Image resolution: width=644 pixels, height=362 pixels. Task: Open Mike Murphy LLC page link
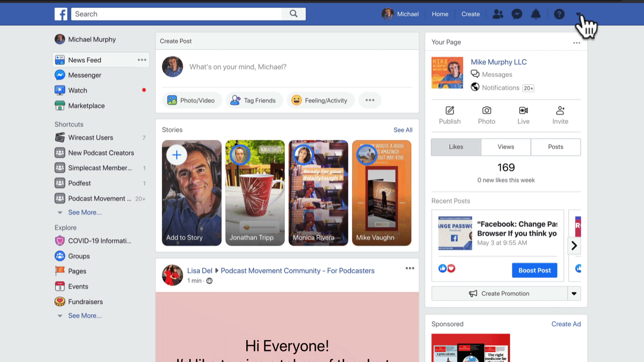499,62
